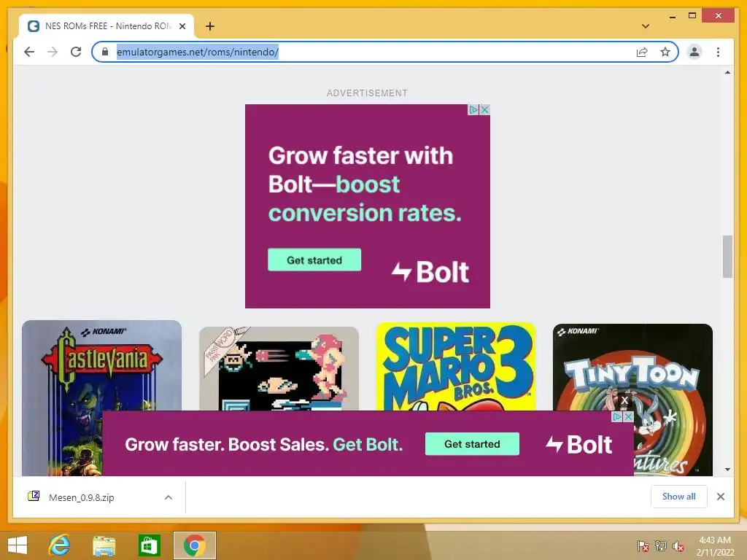Click the Bolt logo in large ad
Screen dimensions: 747x560
pos(430,273)
